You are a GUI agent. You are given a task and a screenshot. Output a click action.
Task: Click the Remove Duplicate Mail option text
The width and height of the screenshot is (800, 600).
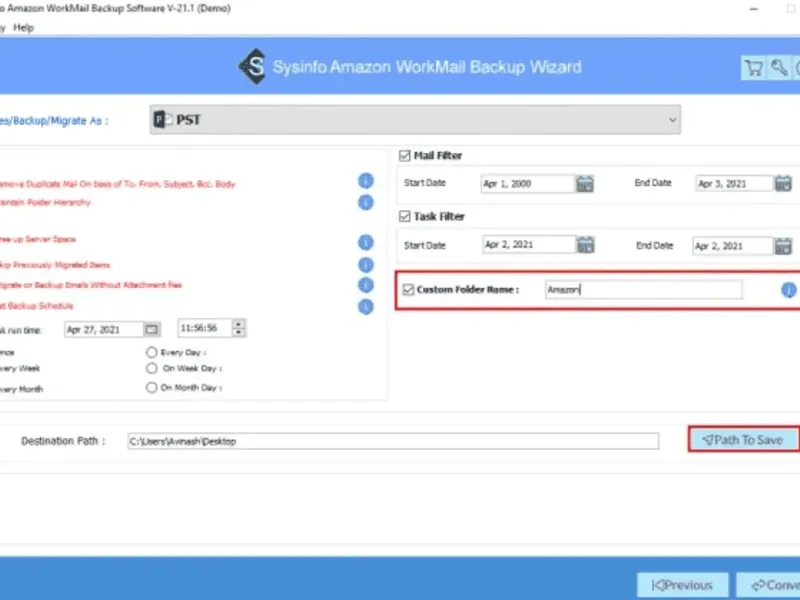point(117,184)
